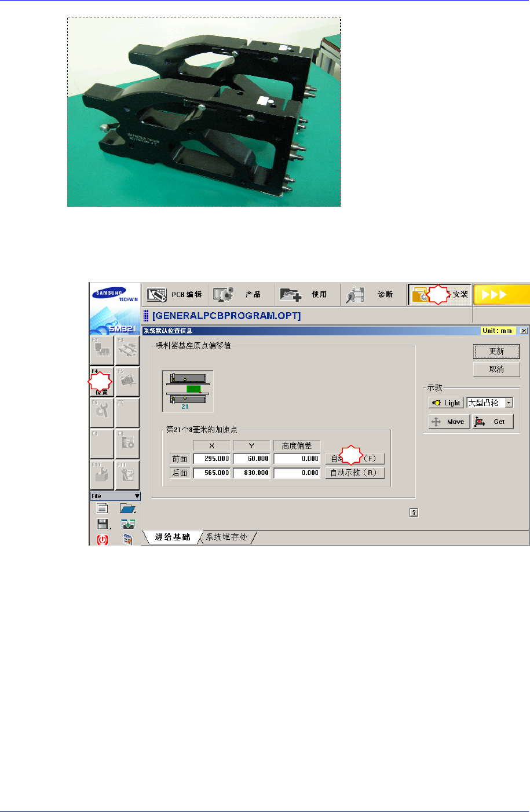This screenshot has height=812, width=530.
Task: Expand the File dropdown arrow
Action: tap(137, 496)
